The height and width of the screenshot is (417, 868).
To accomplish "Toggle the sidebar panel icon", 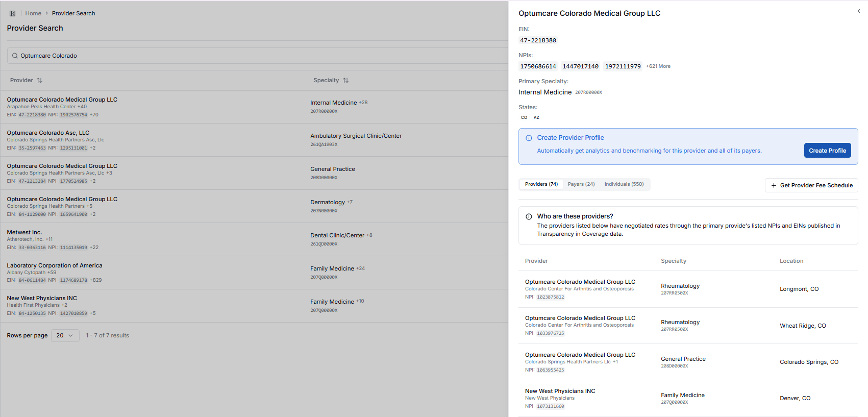I will coord(12,13).
